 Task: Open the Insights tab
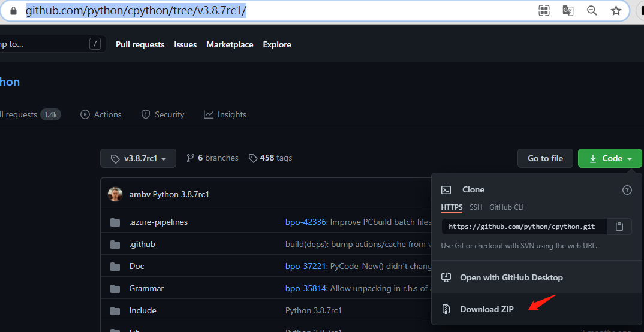(x=225, y=114)
